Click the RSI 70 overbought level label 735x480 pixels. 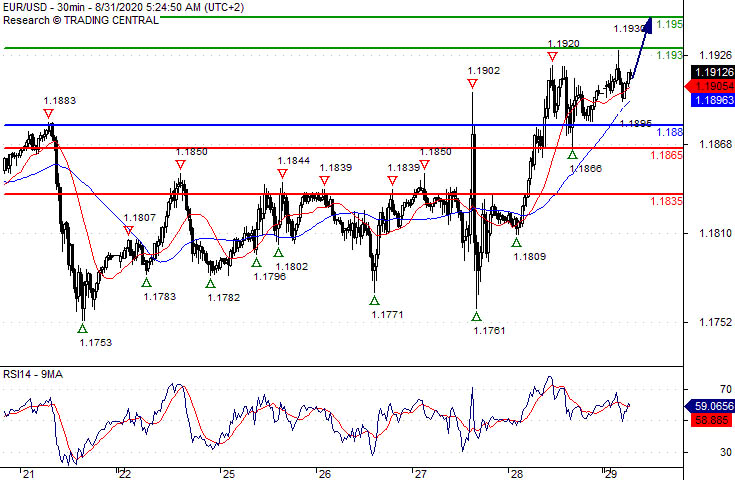[726, 389]
